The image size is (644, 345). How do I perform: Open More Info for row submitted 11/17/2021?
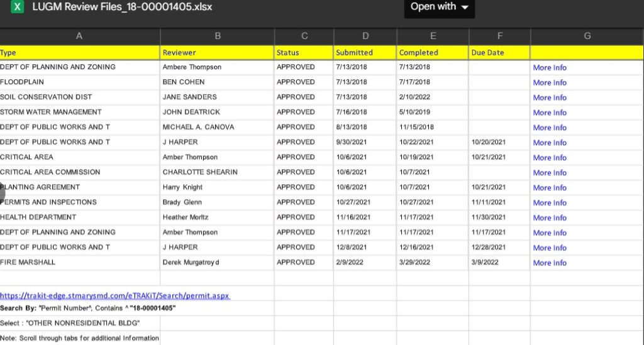tap(550, 233)
